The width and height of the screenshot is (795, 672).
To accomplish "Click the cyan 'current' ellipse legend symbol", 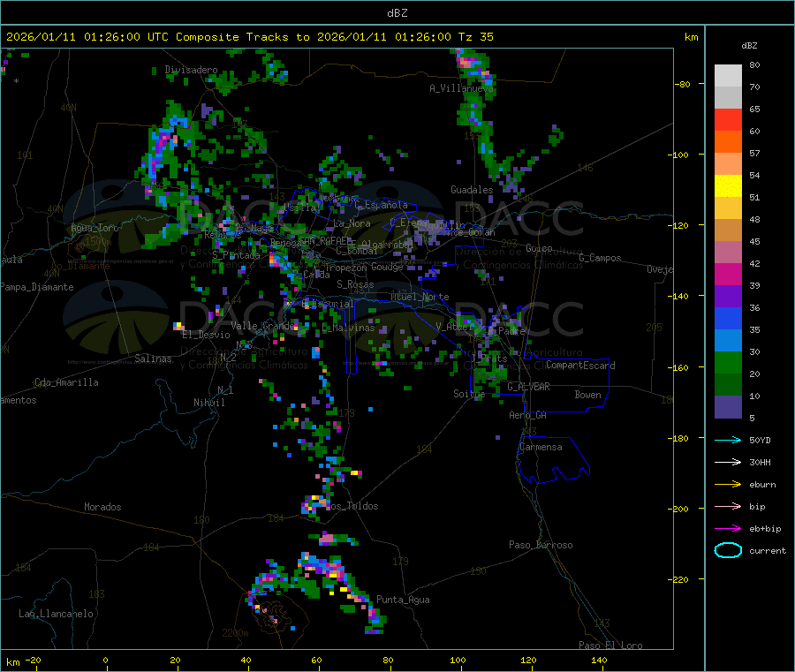I will tap(728, 550).
